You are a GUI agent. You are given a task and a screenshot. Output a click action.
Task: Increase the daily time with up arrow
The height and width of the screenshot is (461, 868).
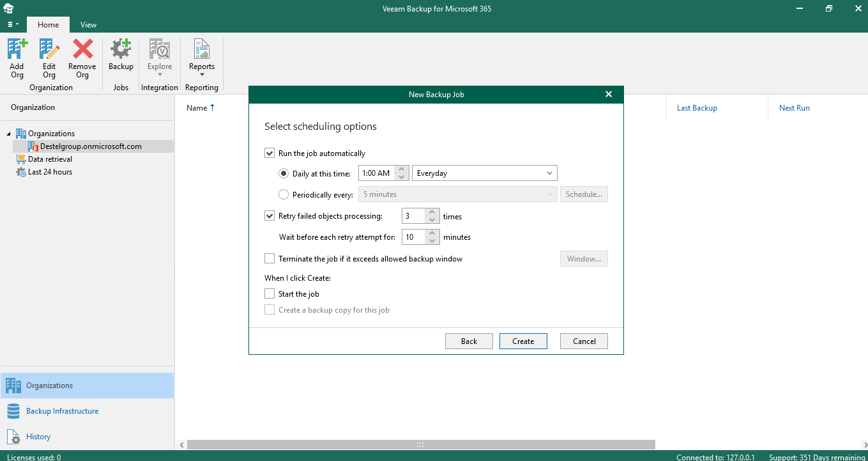(x=402, y=169)
